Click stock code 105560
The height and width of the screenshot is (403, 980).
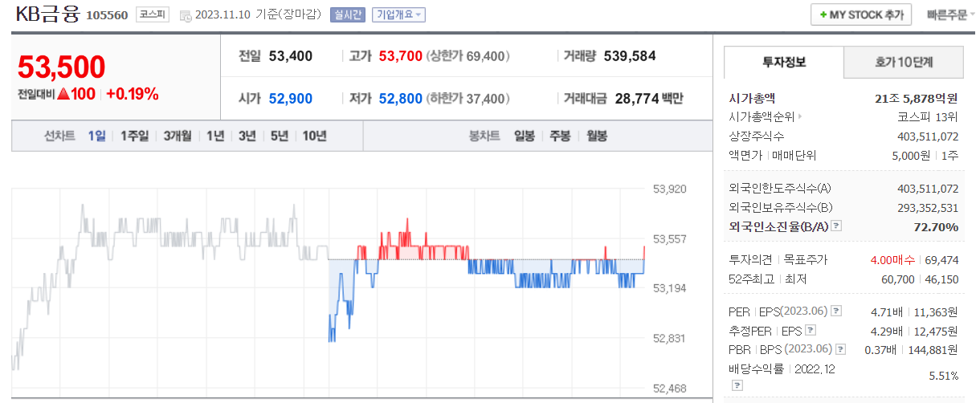click(x=107, y=15)
